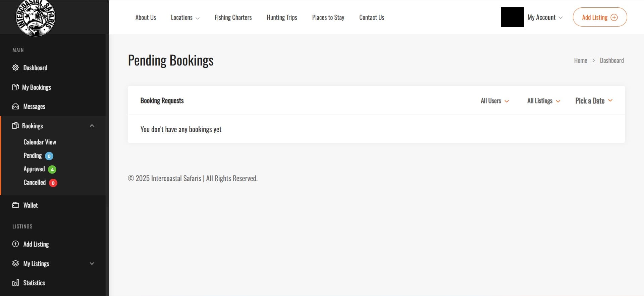The image size is (644, 296).
Task: Click the Home breadcrumb link
Action: click(581, 60)
